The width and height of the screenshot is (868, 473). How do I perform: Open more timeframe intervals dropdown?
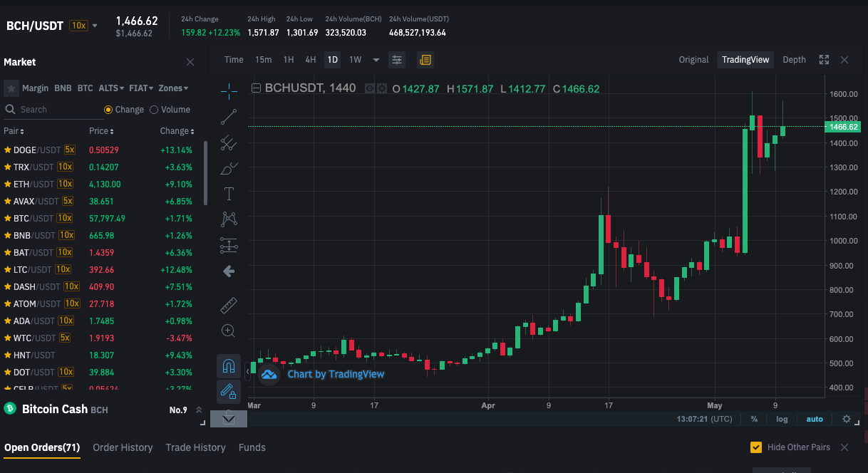376,60
